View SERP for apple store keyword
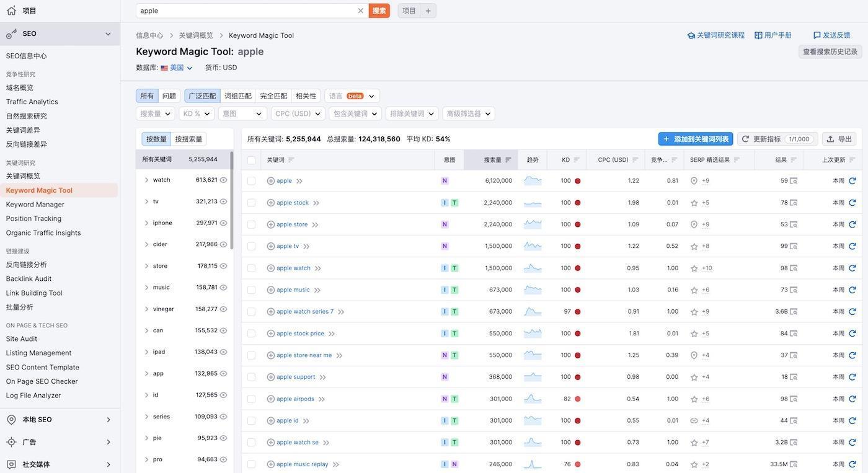 tap(794, 224)
